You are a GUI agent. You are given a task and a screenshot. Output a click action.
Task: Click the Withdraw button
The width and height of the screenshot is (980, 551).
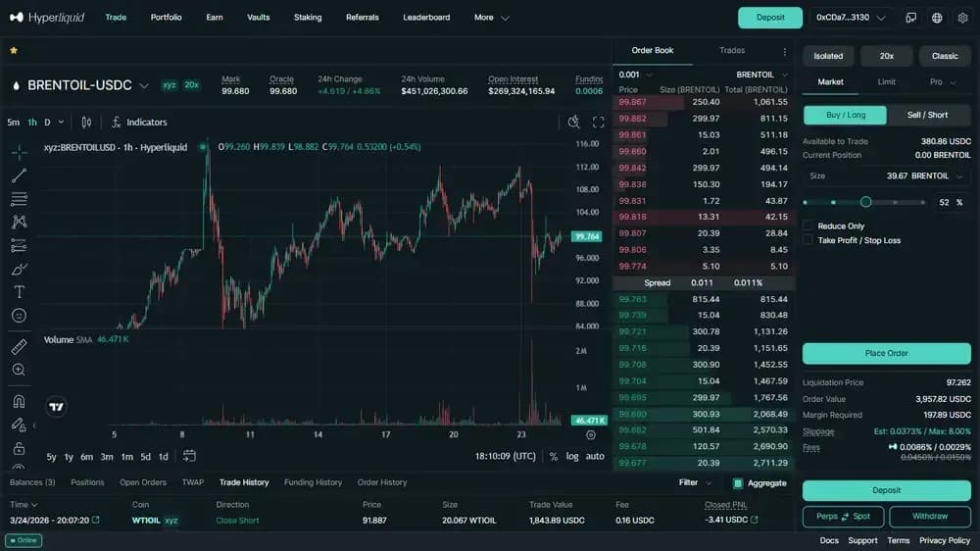930,517
